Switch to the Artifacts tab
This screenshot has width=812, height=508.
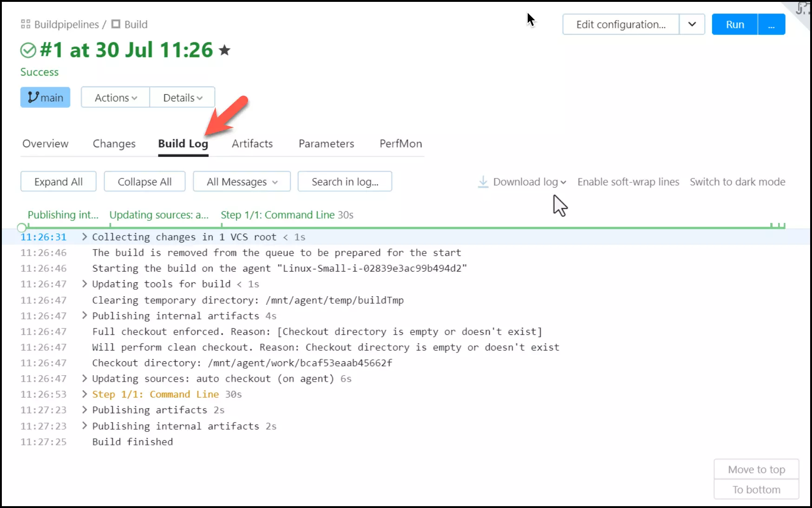point(252,143)
